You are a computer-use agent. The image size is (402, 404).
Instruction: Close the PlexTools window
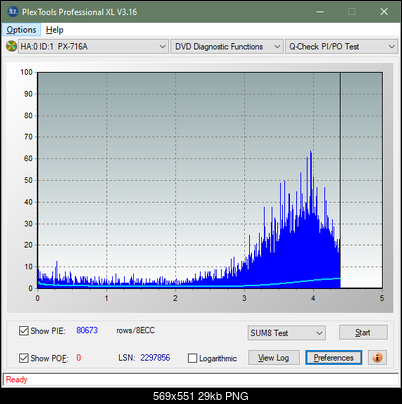[x=384, y=12]
